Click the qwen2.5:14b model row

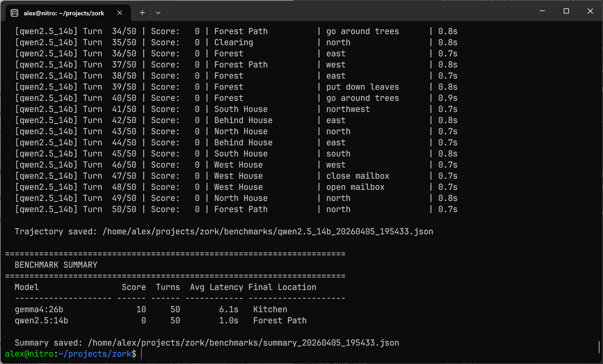point(41,320)
